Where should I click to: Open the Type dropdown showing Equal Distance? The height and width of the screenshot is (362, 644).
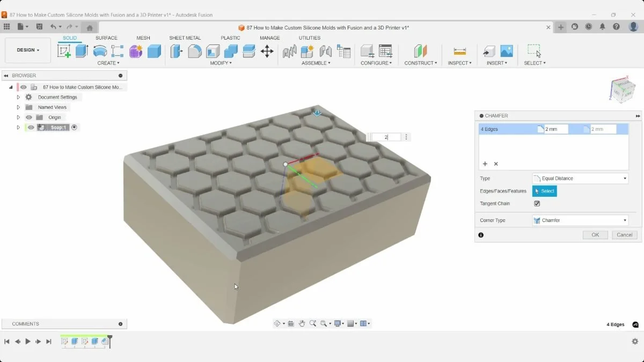580,179
